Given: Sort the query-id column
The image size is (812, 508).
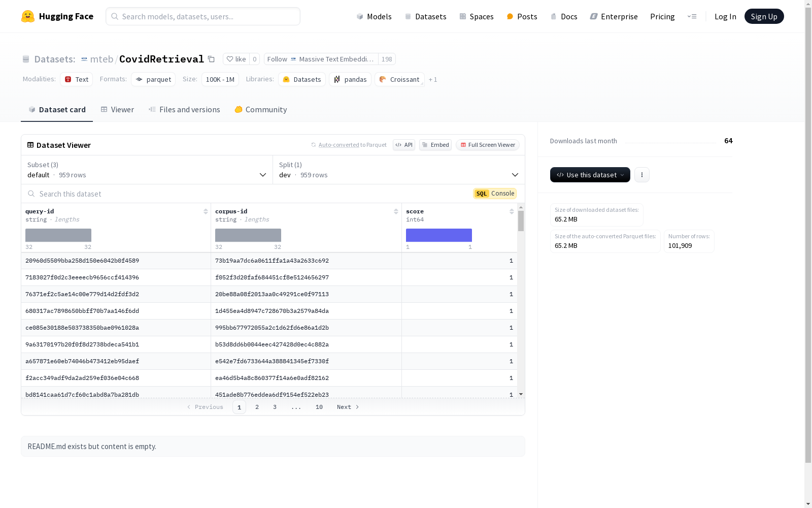Looking at the screenshot, I should (x=206, y=211).
